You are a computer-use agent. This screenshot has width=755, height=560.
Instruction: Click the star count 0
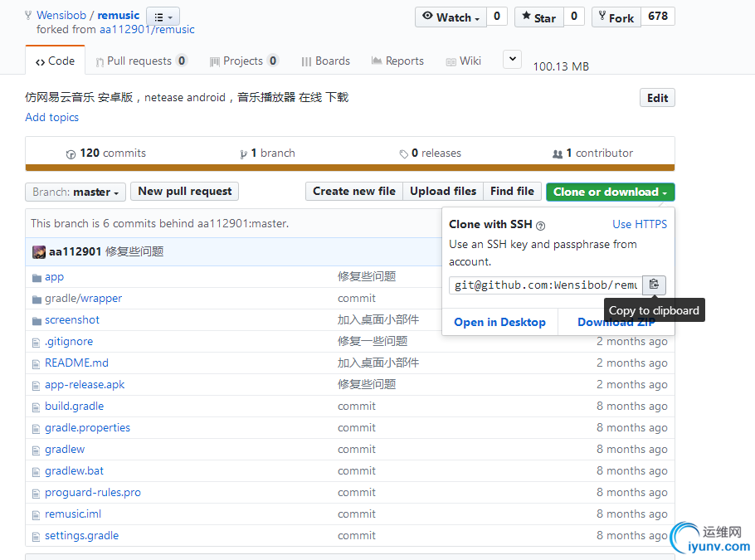[x=574, y=17]
